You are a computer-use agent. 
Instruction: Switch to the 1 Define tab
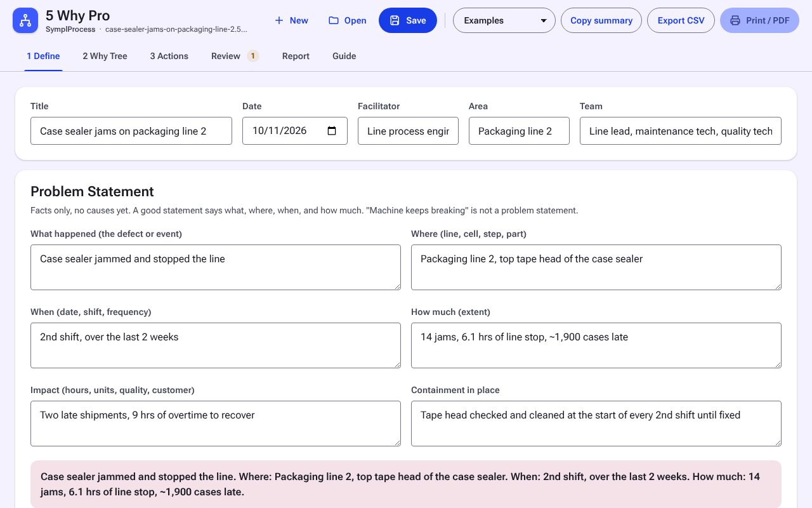[43, 56]
